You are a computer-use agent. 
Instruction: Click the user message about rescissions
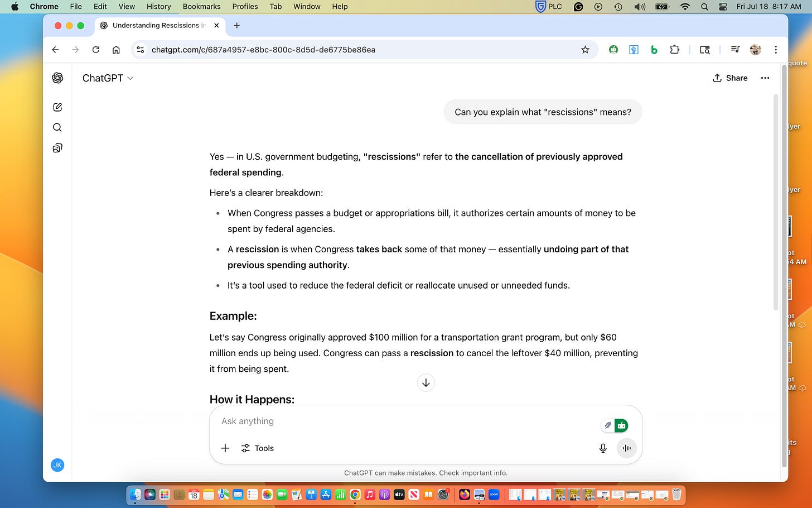(543, 112)
